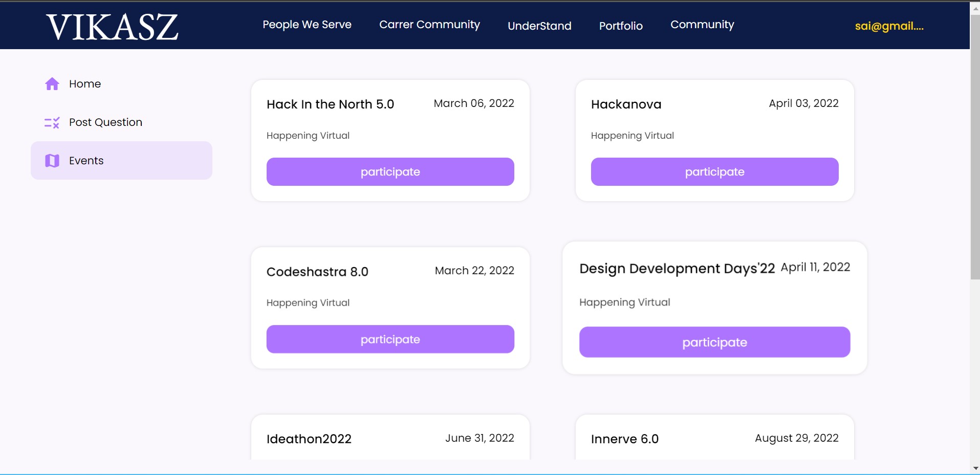Click the Ideathon2022 event card
980x475 pixels.
390,439
